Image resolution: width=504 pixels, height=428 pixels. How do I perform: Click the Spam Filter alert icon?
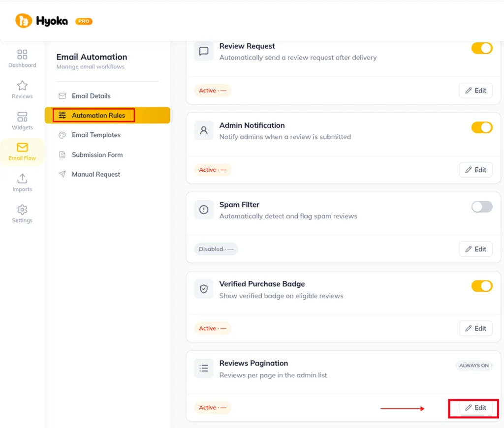coord(204,210)
